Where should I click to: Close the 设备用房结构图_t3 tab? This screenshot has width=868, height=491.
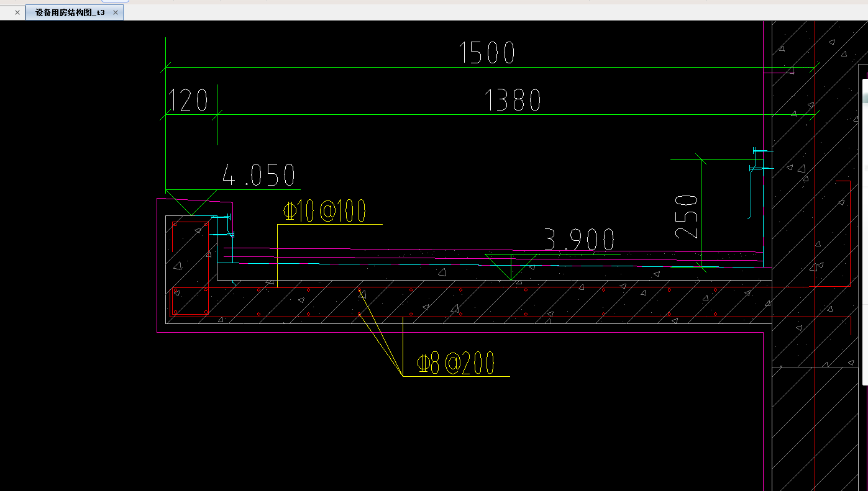[116, 12]
